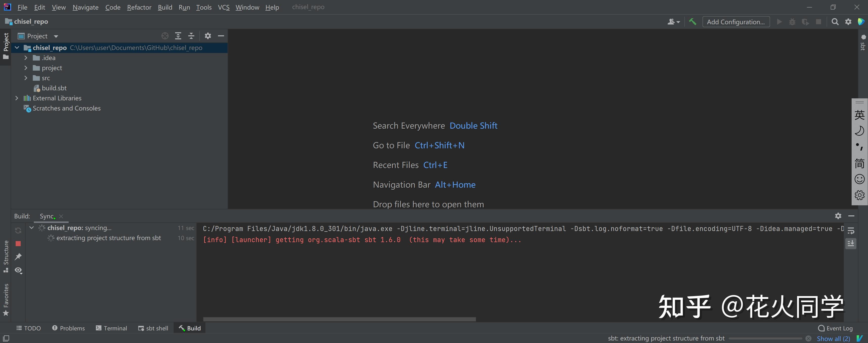This screenshot has height=343, width=868.
Task: Stop the sync with red square
Action: [x=18, y=244]
